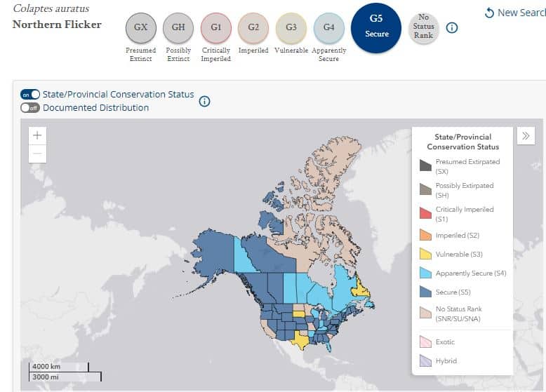Image resolution: width=546 pixels, height=392 pixels.
Task: Click the Presumed Extirpated (SX) legend swatch
Action: tap(425, 166)
